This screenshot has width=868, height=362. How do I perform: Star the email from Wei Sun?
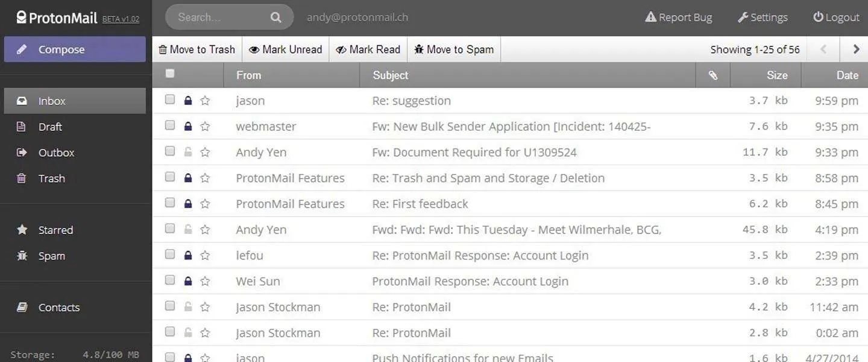pyautogui.click(x=205, y=280)
